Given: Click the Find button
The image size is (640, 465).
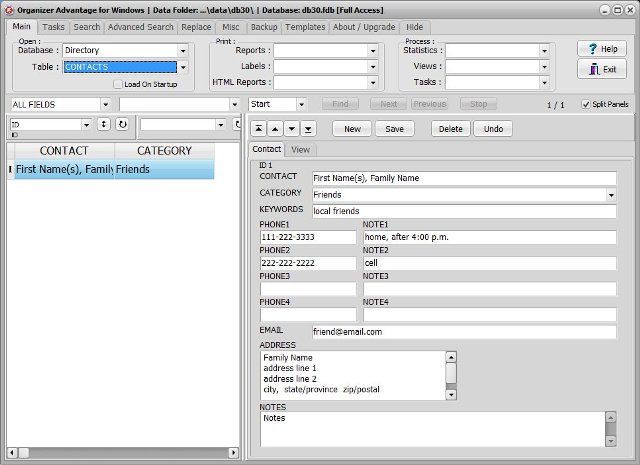Looking at the screenshot, I should pyautogui.click(x=340, y=104).
